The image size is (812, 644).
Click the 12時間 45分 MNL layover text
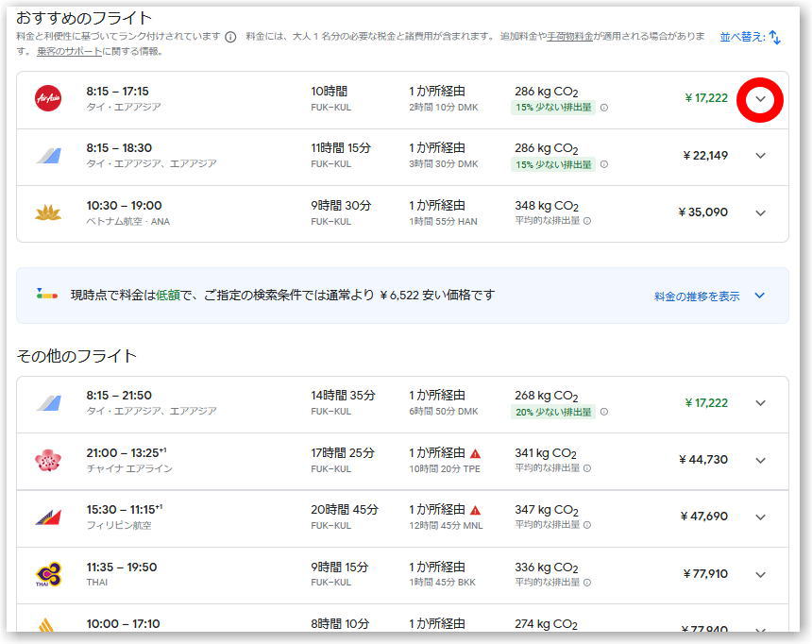point(446,525)
